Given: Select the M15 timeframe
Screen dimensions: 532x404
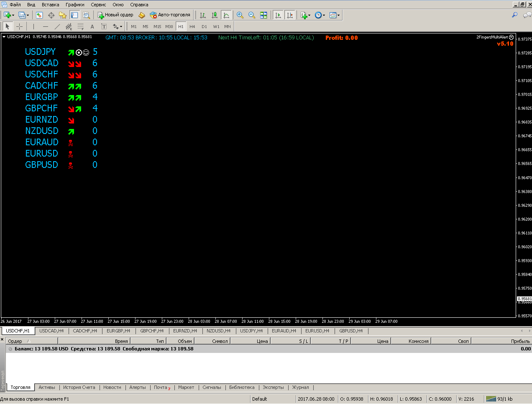Looking at the screenshot, I should [157, 26].
